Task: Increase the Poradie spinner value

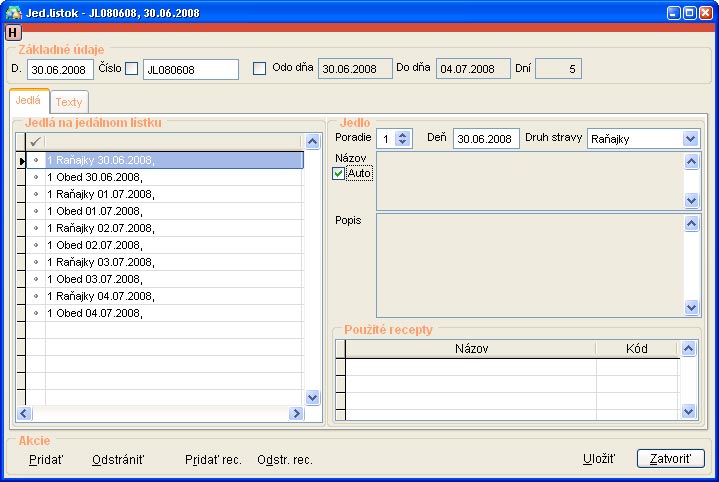Action: point(403,135)
